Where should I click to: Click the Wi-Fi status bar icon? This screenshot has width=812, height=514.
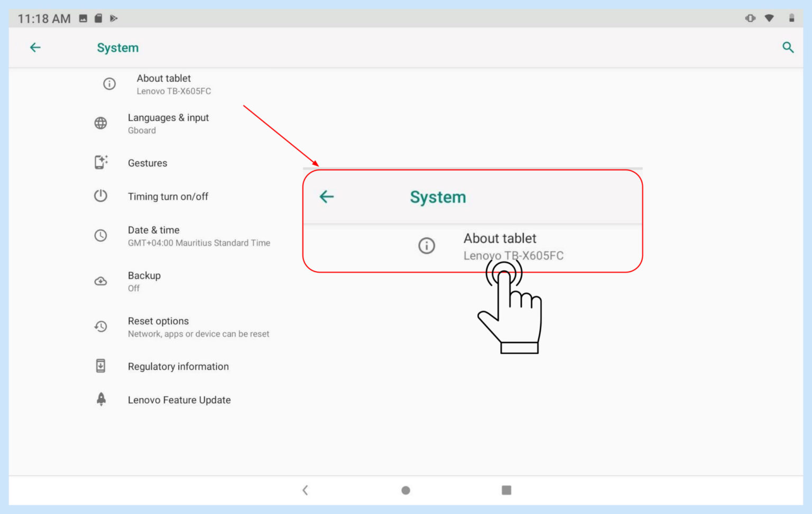(770, 17)
